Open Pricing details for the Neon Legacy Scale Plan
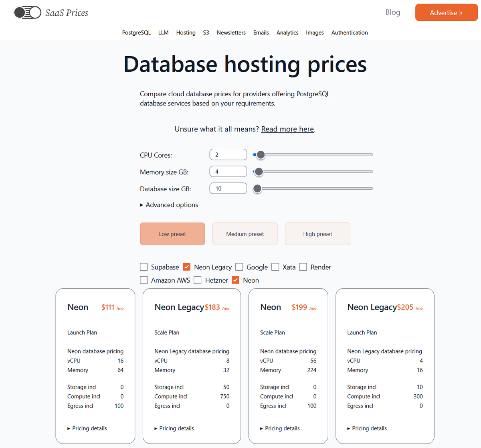Image resolution: width=481 pixels, height=448 pixels. click(x=174, y=428)
